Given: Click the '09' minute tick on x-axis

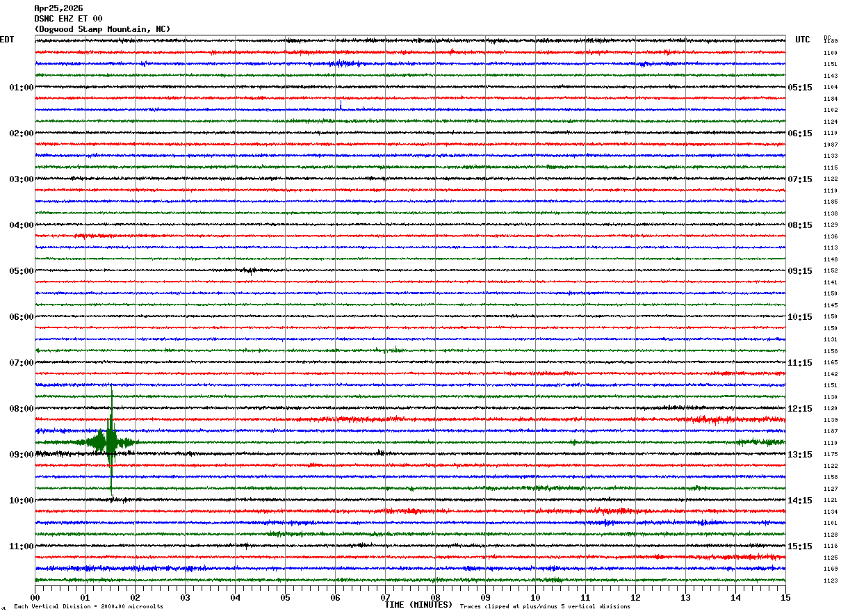Looking at the screenshot, I should point(485,597).
